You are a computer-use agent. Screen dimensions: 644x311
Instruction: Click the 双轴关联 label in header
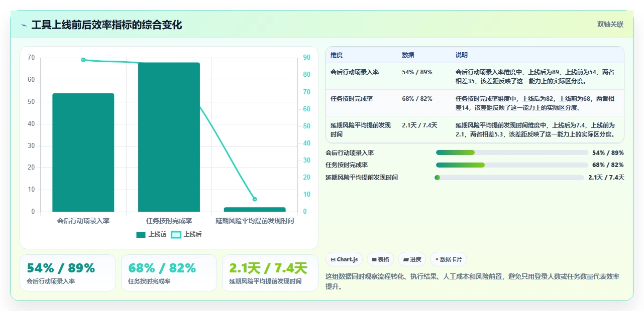[x=610, y=24]
